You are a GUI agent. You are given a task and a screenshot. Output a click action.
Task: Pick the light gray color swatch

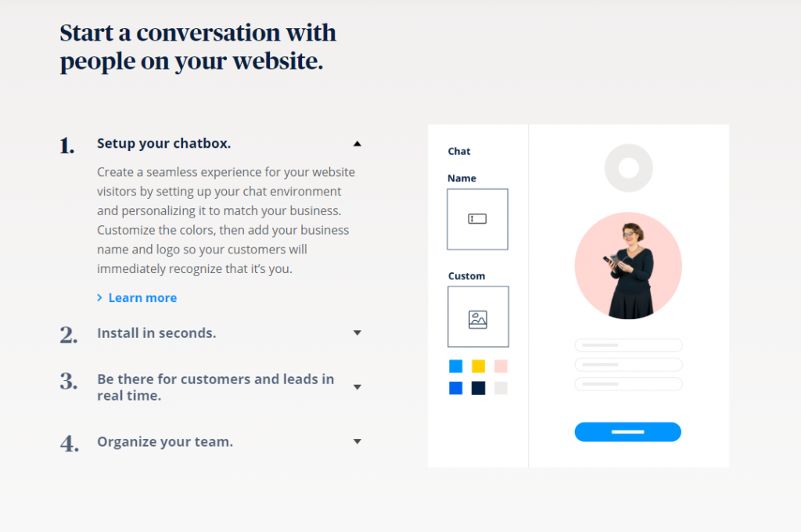501,388
